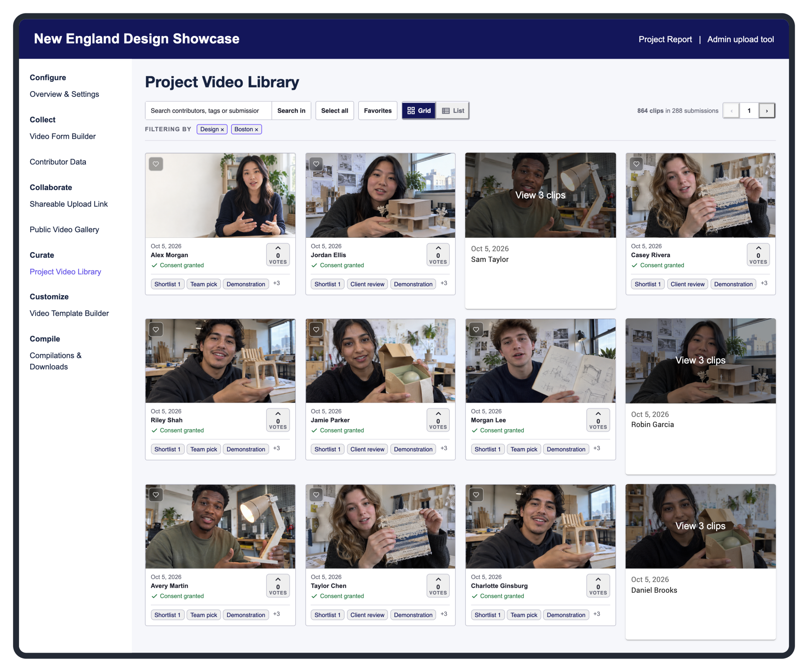This screenshot has height=672, width=808.
Task: Favorite Morgan Lee's video with heart icon
Action: point(476,329)
